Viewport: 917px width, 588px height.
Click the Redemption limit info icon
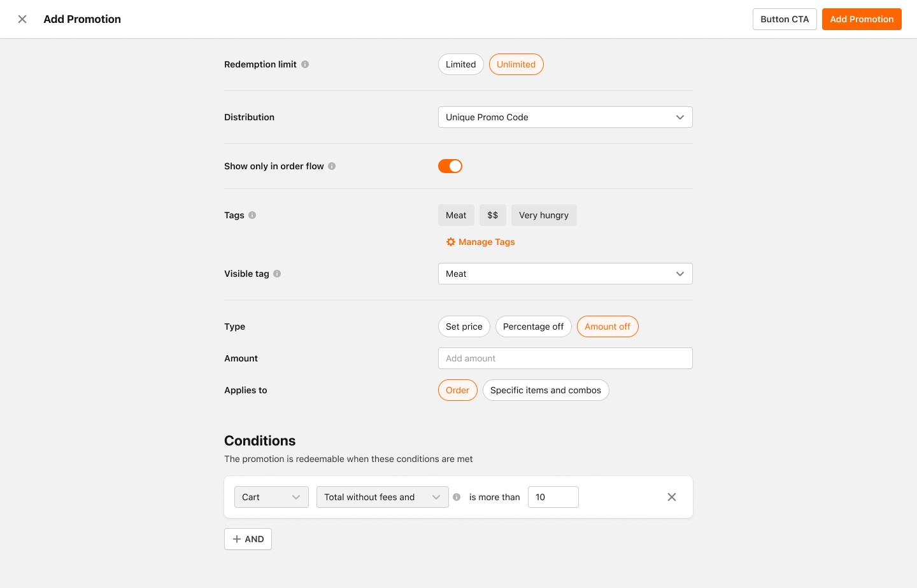click(305, 64)
